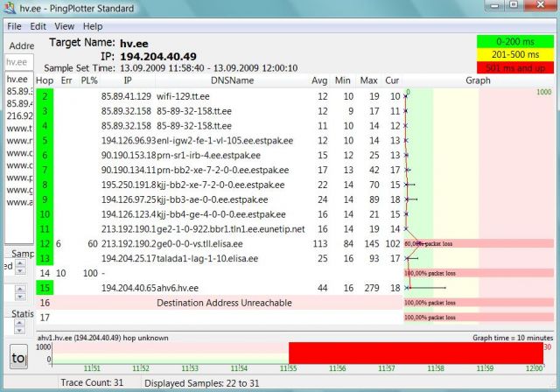Click ahv6.hv.ee DNS name in hop 15
The height and width of the screenshot is (392, 560).
(178, 288)
